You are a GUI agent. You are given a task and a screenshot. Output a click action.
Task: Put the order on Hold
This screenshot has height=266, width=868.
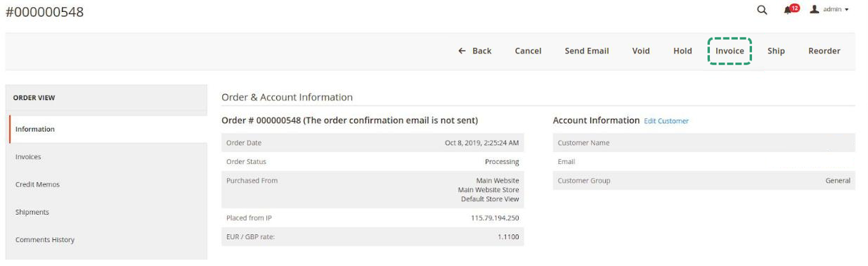click(x=682, y=51)
